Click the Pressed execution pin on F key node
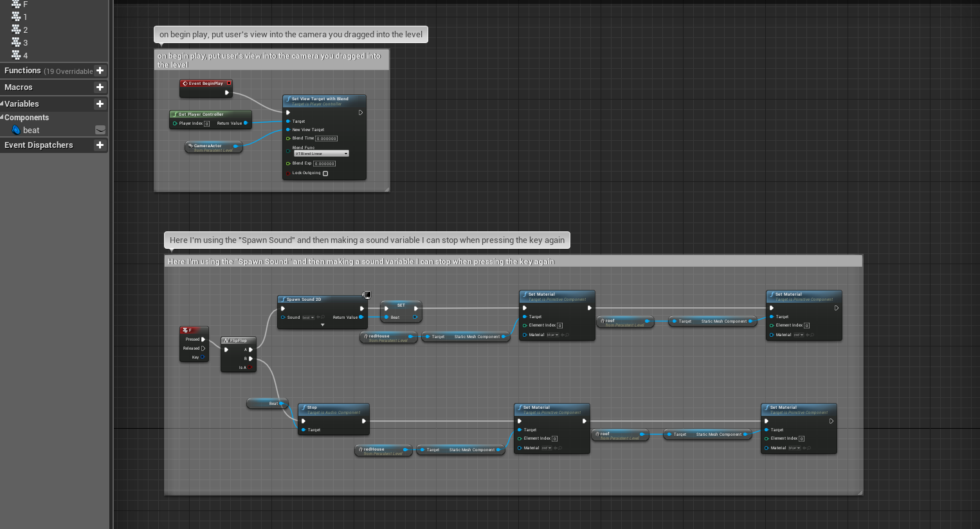The image size is (980, 529). point(203,339)
